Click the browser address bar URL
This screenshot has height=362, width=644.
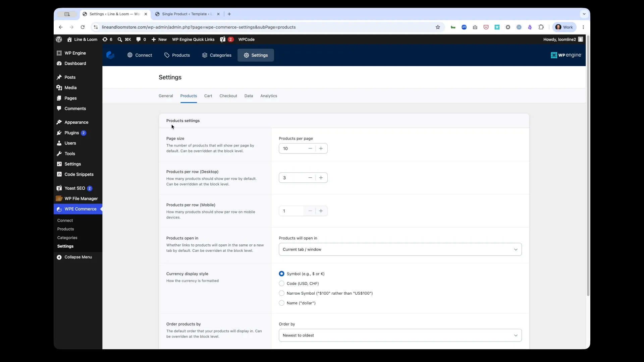pos(199,27)
